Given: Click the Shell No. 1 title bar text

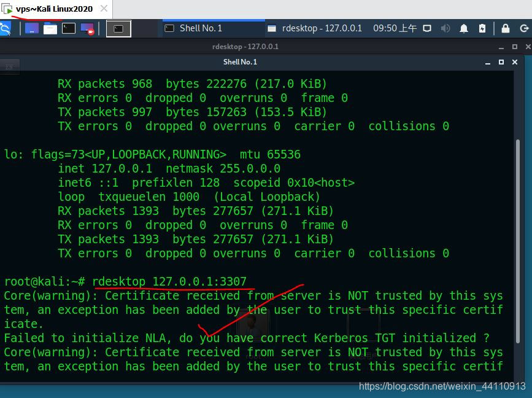Looking at the screenshot, I should tap(240, 62).
